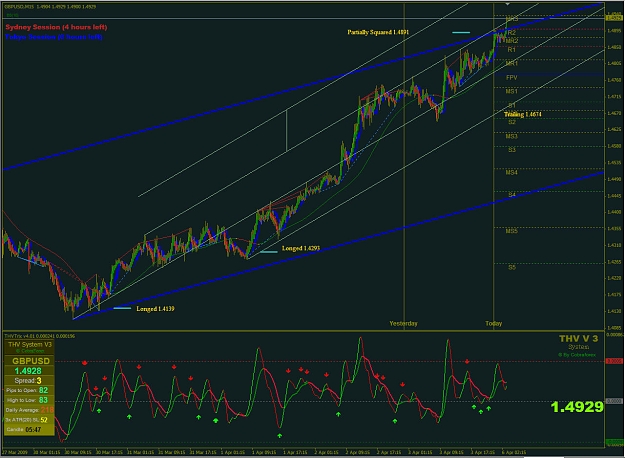Click the S5 pivot label

tap(512, 267)
